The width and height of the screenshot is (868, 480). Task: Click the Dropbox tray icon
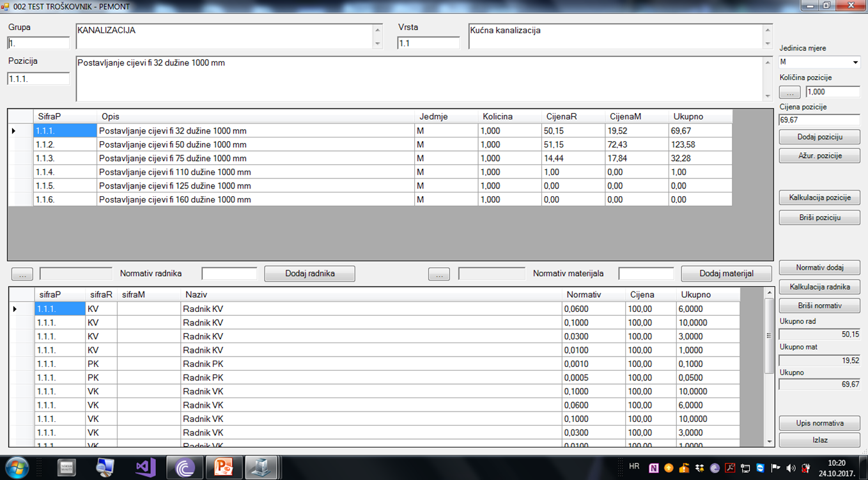[700, 468]
